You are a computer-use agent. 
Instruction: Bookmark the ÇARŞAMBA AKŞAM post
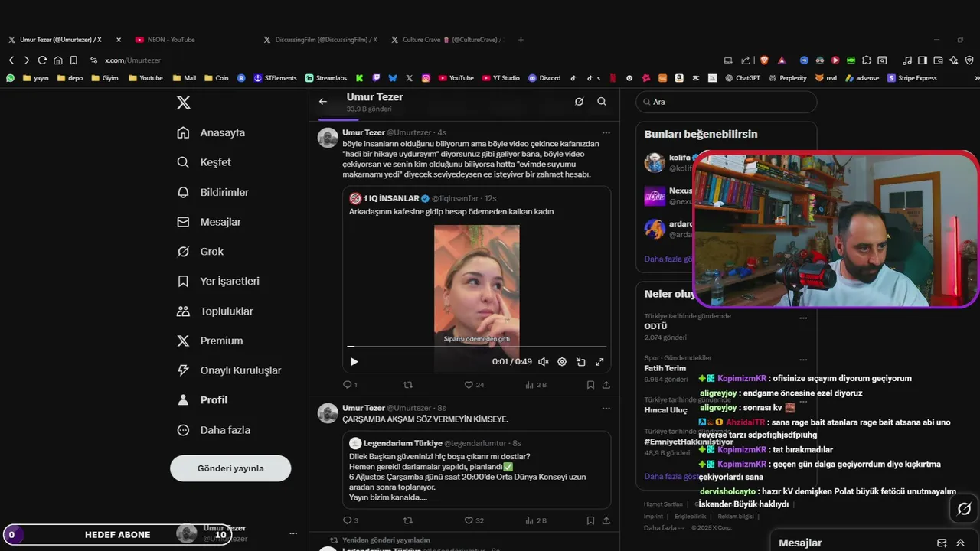[x=590, y=520]
